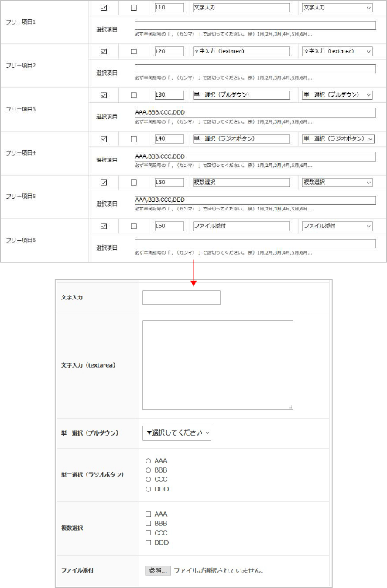Uncheck the first checkbox for フリー項目6

[104, 226]
